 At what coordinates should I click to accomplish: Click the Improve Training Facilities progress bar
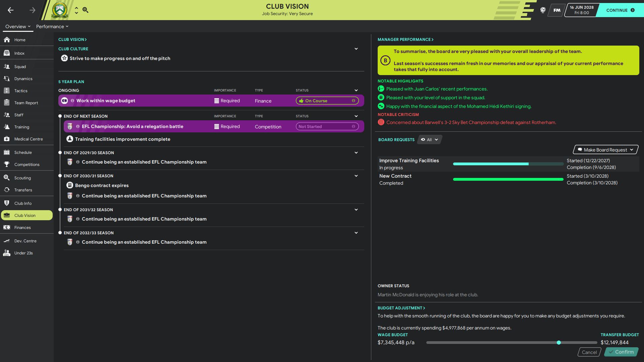[x=508, y=164]
